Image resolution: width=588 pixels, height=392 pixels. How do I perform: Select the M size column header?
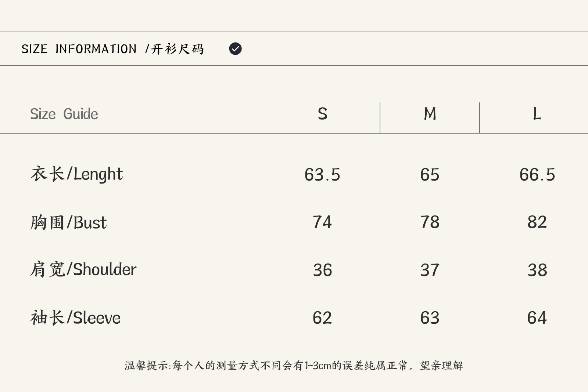point(430,114)
